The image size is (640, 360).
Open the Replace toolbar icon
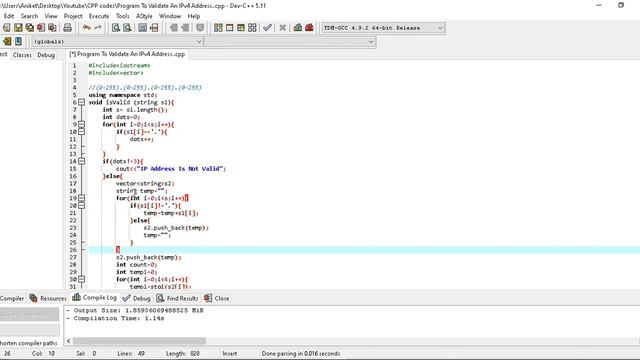click(127, 27)
